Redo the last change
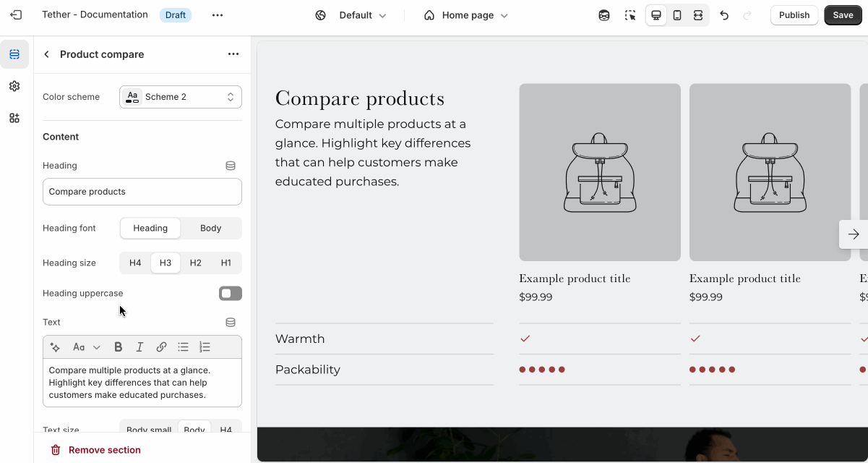This screenshot has height=463, width=868. 747,15
